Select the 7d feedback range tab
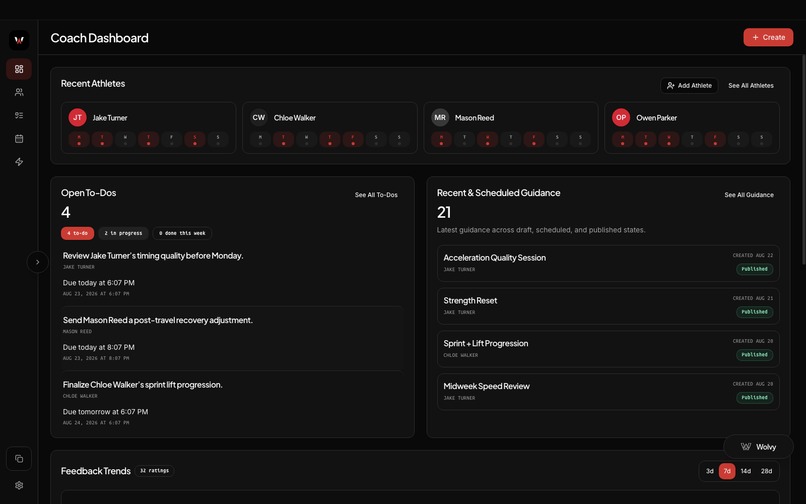The width and height of the screenshot is (806, 504). pos(727,471)
